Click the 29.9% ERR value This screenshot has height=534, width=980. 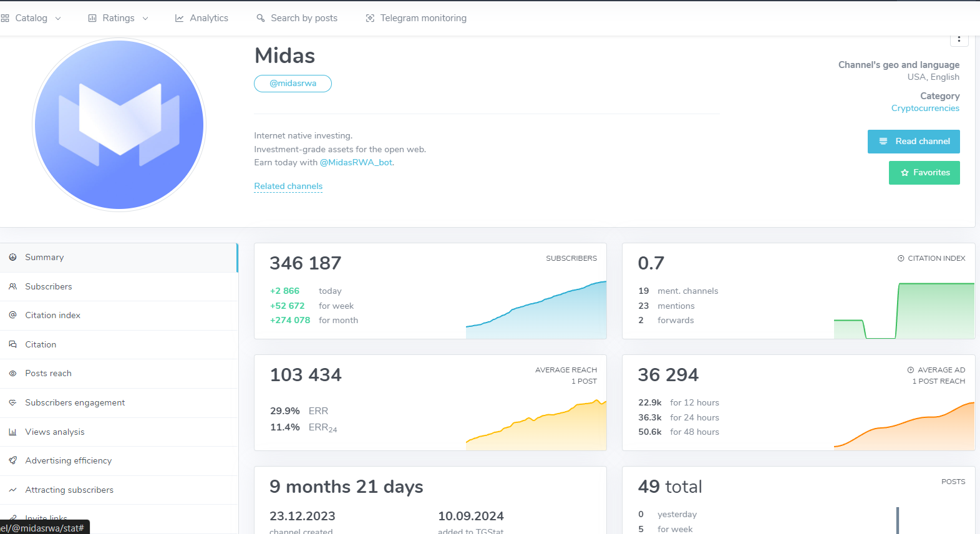point(285,411)
